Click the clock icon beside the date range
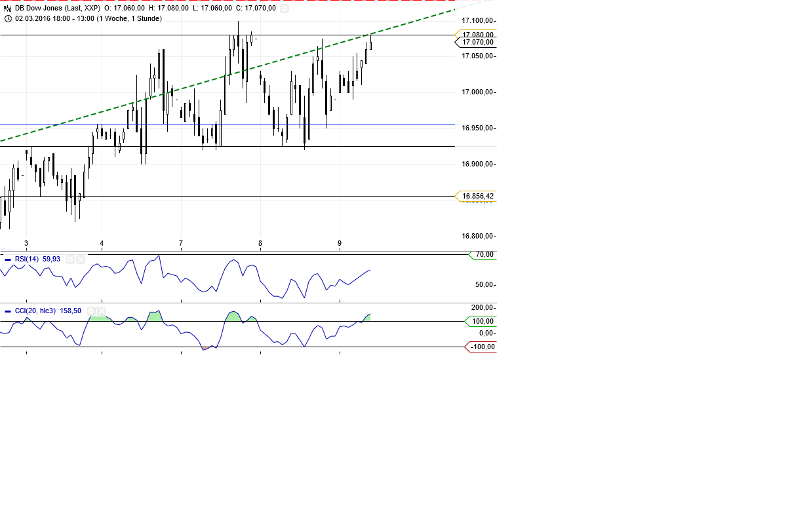 [x=8, y=19]
